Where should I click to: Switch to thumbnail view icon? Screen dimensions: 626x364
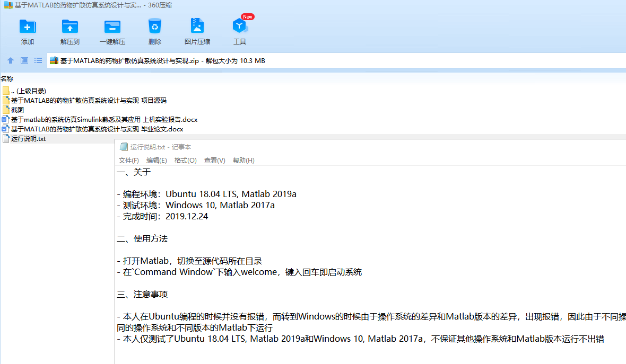24,60
